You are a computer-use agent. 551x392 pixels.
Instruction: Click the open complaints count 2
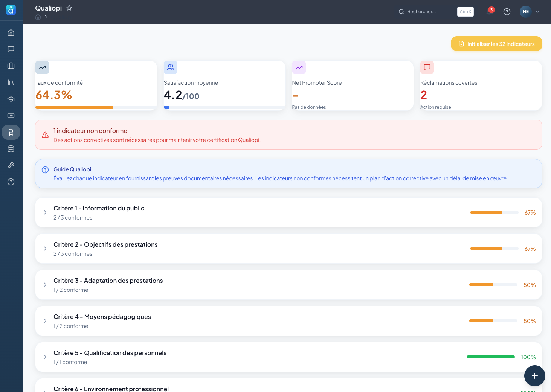pyautogui.click(x=424, y=95)
